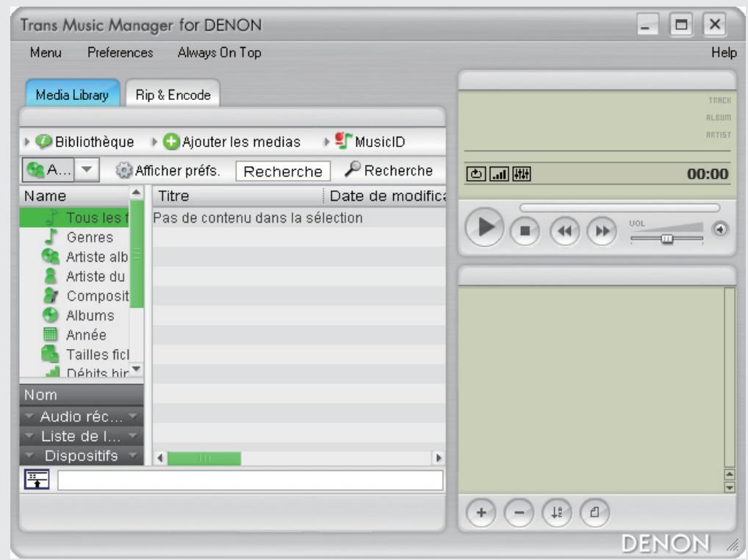Click the rewind previous track button
This screenshot has height=560, width=748.
[565, 231]
